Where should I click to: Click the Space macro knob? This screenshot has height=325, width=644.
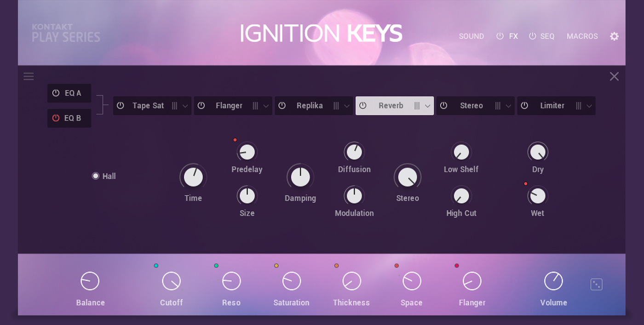412,281
